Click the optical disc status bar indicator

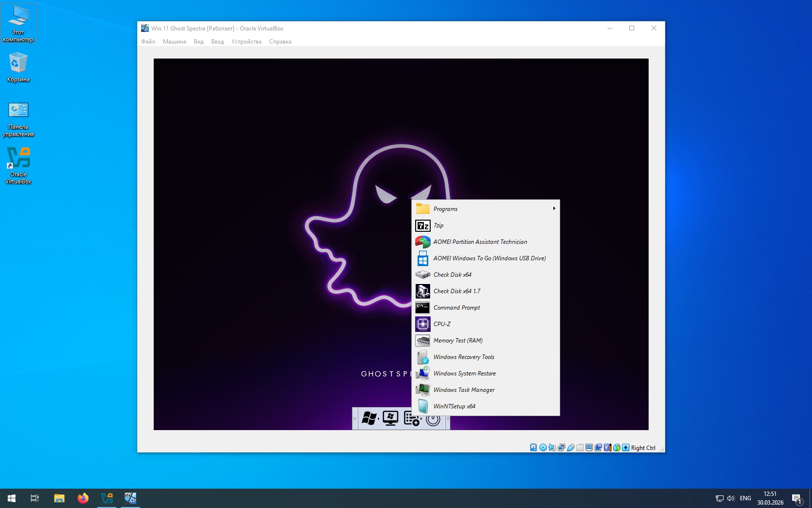tap(543, 448)
